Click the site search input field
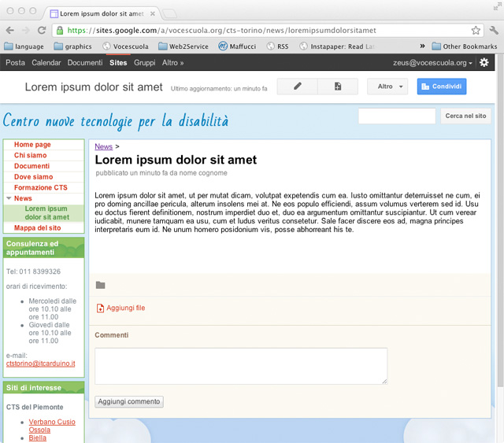Viewport: 504px width, 443px height. [x=397, y=116]
